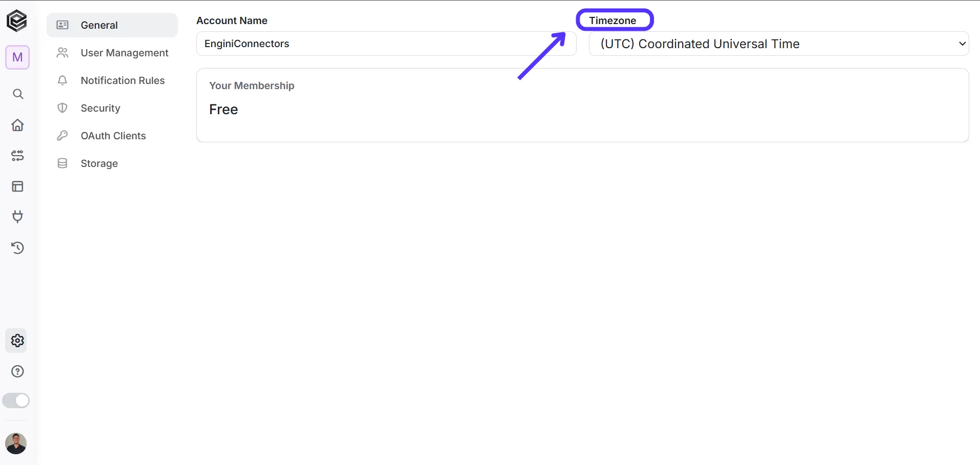Click the Your Membership heading
The width and height of the screenshot is (980, 465).
[x=252, y=86]
